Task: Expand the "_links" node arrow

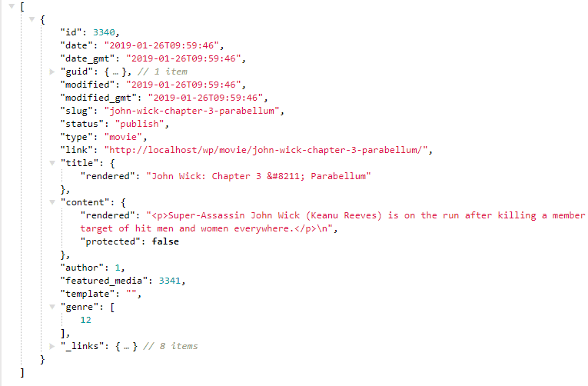Action: pos(52,346)
